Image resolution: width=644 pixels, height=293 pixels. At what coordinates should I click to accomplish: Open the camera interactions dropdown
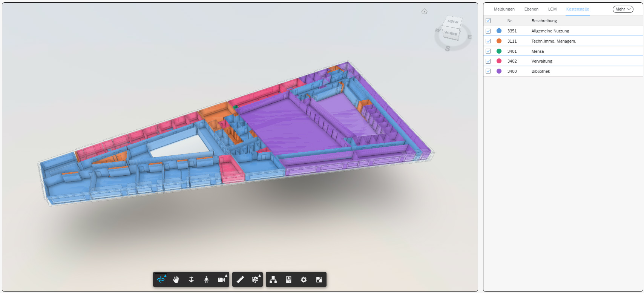coord(222,280)
